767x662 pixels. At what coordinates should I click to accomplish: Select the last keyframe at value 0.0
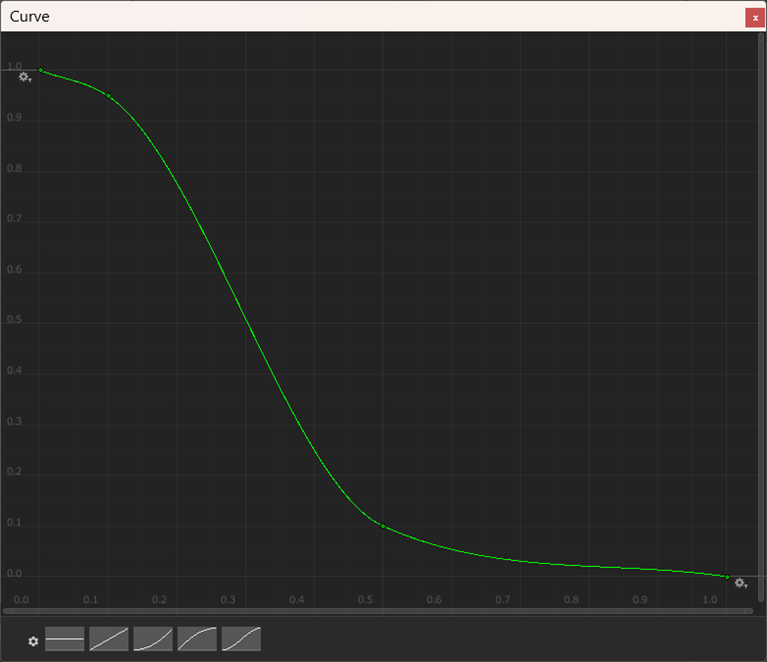[727, 577]
